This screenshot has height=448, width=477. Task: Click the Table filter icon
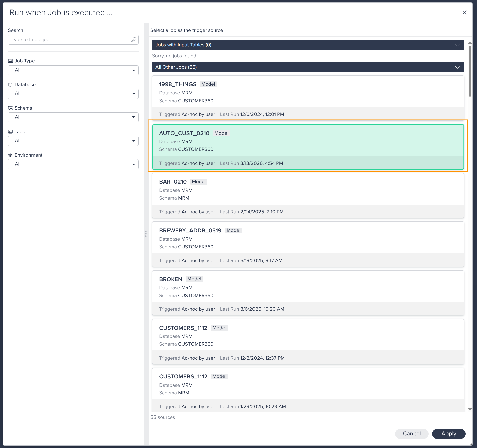point(10,131)
